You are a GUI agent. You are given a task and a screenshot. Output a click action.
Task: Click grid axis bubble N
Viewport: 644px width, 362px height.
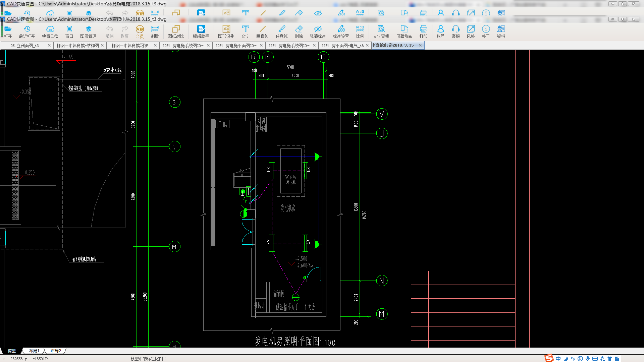(x=382, y=281)
